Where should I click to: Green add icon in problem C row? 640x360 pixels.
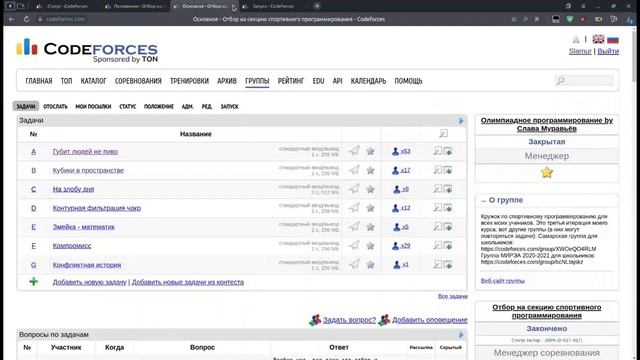point(448,189)
